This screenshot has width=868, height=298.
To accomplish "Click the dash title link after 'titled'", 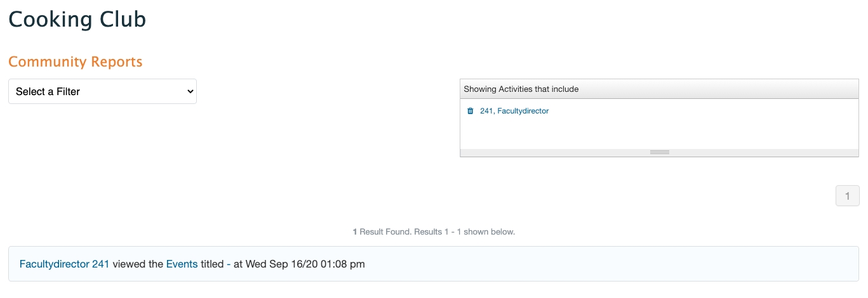I will pyautogui.click(x=229, y=264).
